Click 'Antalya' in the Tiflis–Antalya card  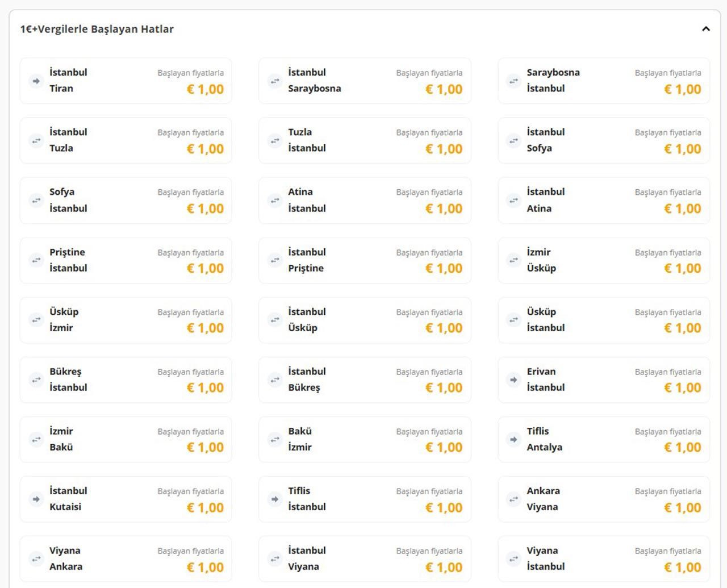[544, 447]
